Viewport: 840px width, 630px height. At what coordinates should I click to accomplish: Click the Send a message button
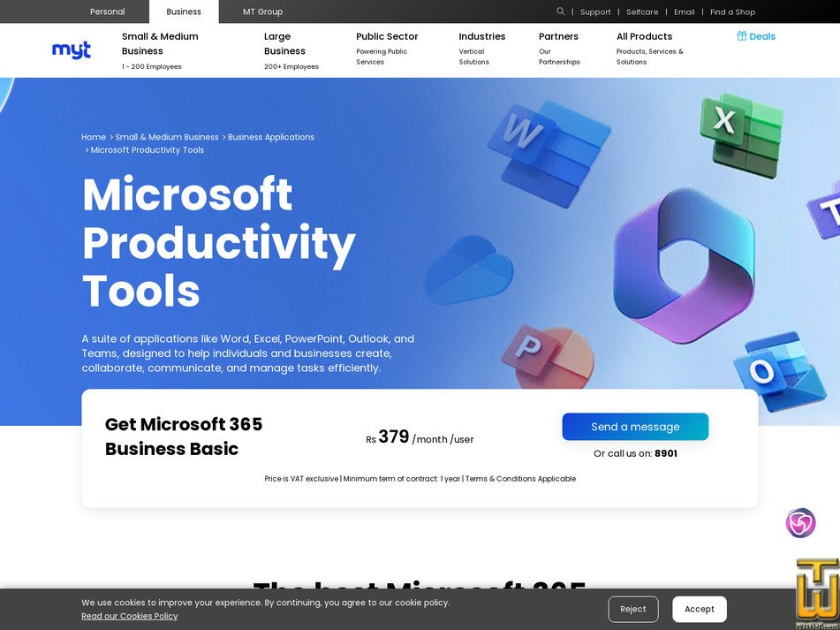pyautogui.click(x=635, y=427)
